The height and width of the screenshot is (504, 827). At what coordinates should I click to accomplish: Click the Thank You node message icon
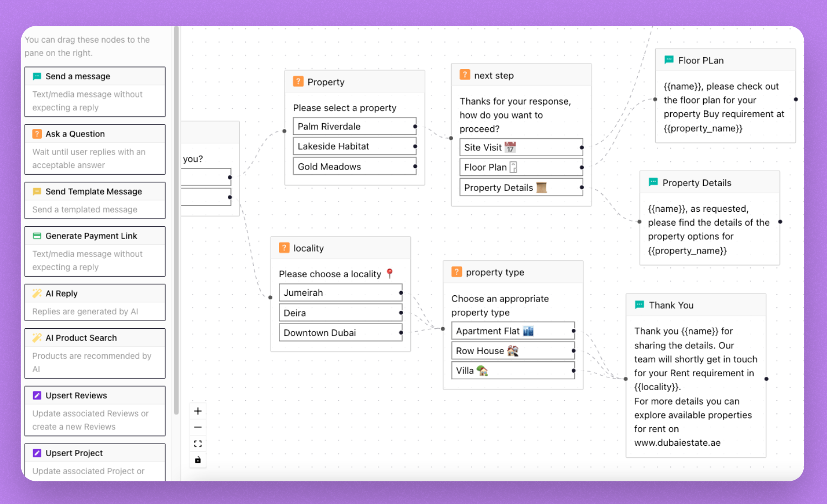pos(639,305)
